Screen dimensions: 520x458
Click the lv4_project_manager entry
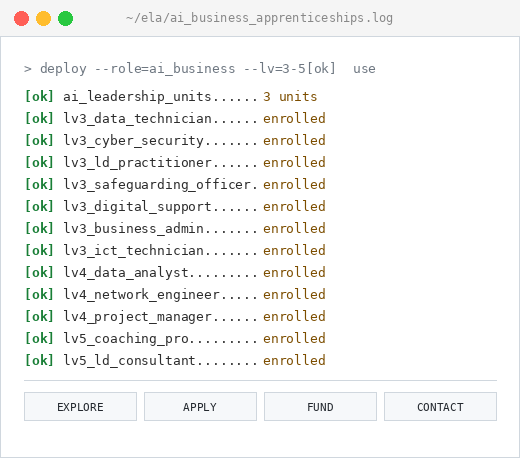point(175,317)
